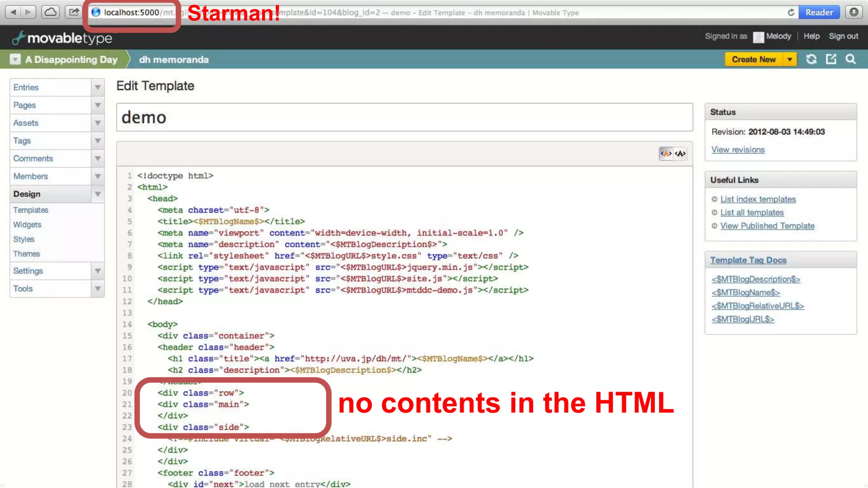
Task: Click the Reader button in address bar
Action: [x=819, y=12]
